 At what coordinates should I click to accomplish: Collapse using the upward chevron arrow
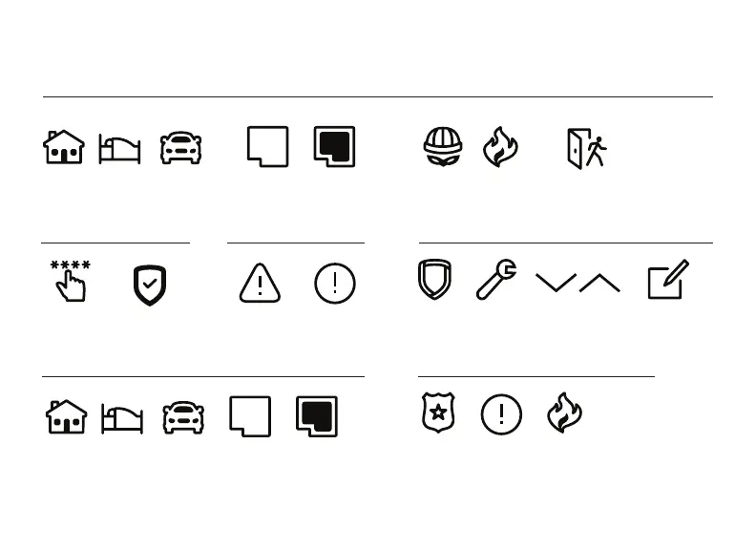(599, 284)
